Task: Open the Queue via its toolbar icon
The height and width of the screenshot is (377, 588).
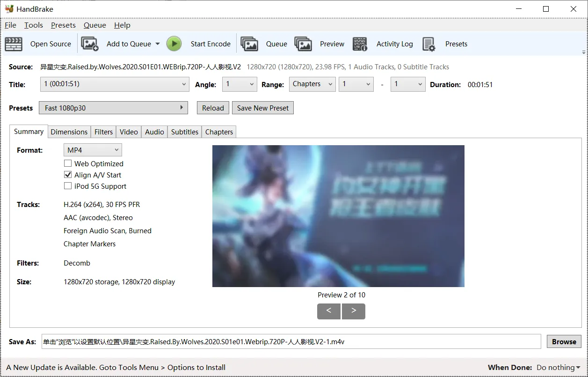Action: click(249, 44)
